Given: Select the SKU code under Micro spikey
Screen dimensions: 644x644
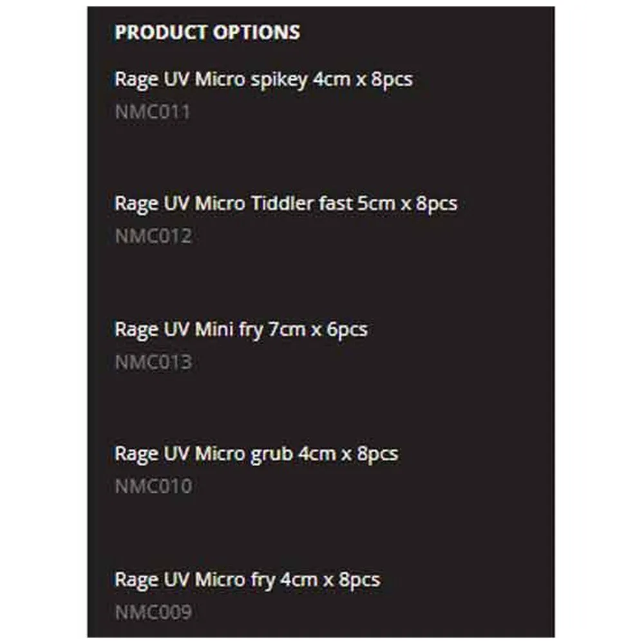Looking at the screenshot, I should point(153,112).
